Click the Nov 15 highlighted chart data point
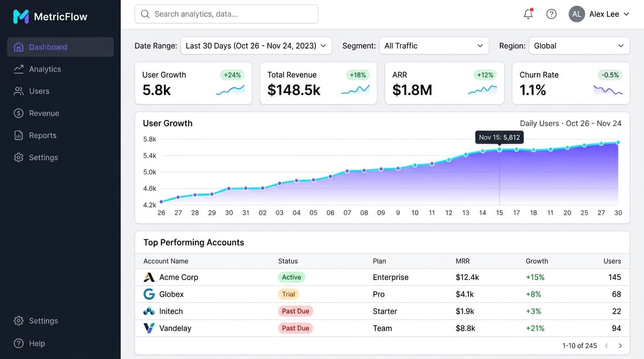 [499, 150]
